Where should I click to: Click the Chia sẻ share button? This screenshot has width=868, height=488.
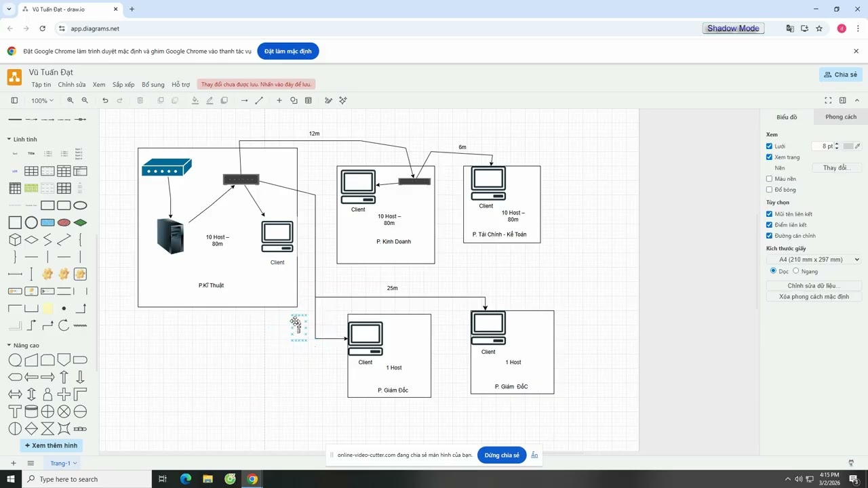coord(841,75)
